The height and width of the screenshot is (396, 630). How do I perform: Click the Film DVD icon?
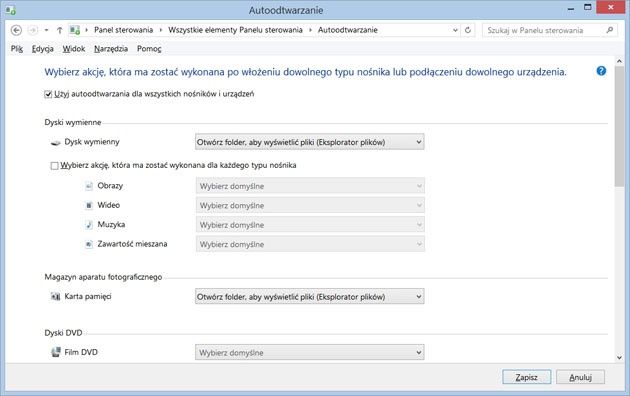coord(55,352)
